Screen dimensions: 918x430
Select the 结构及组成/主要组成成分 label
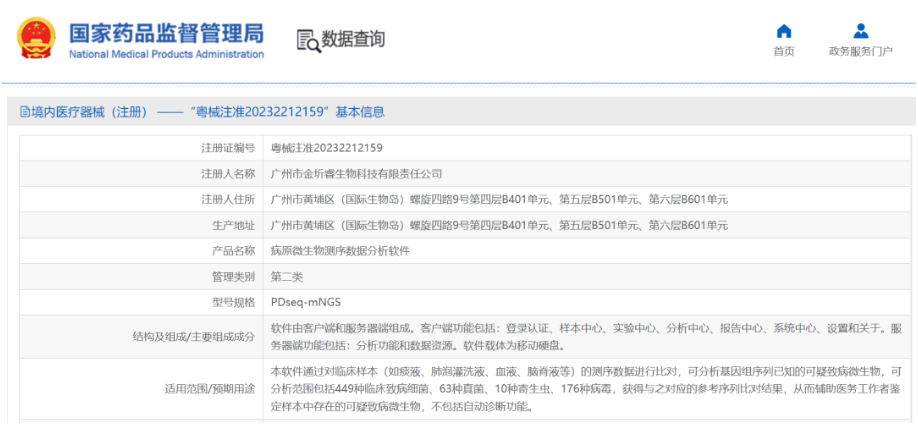[194, 337]
